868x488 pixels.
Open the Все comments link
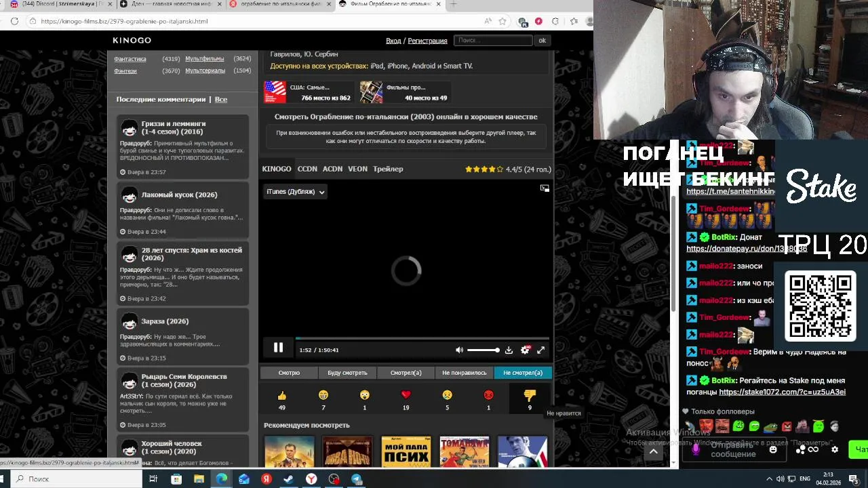click(221, 100)
